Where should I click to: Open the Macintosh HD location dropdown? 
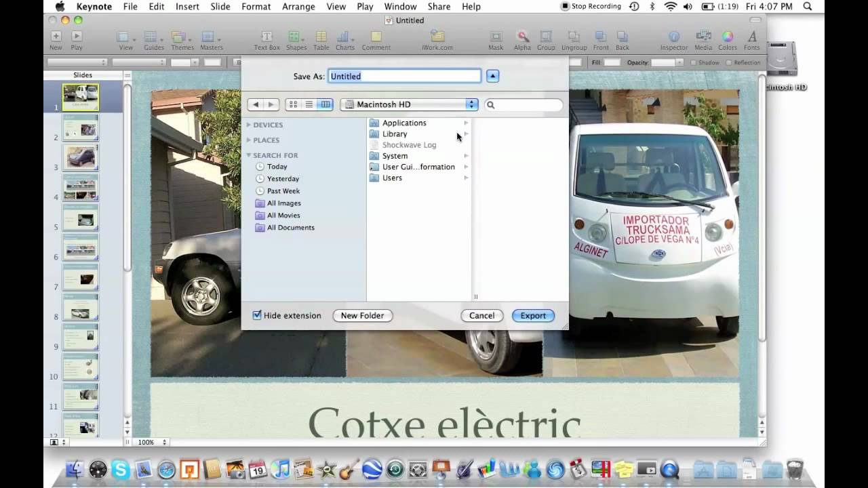pyautogui.click(x=409, y=104)
